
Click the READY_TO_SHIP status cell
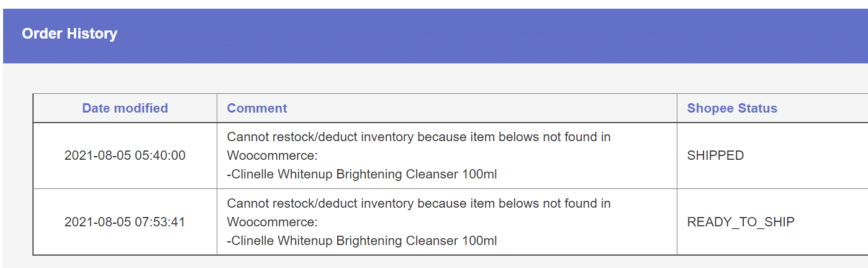tap(741, 222)
